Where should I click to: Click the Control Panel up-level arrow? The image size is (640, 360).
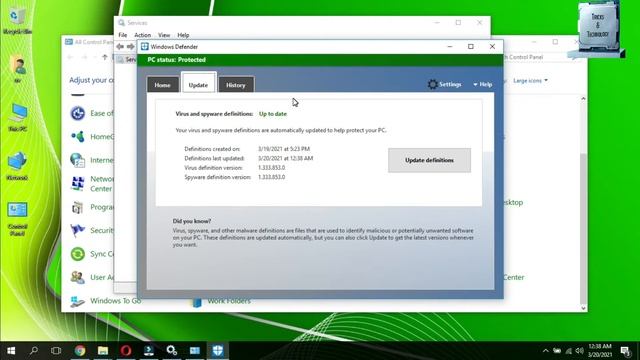pyautogui.click(x=105, y=57)
